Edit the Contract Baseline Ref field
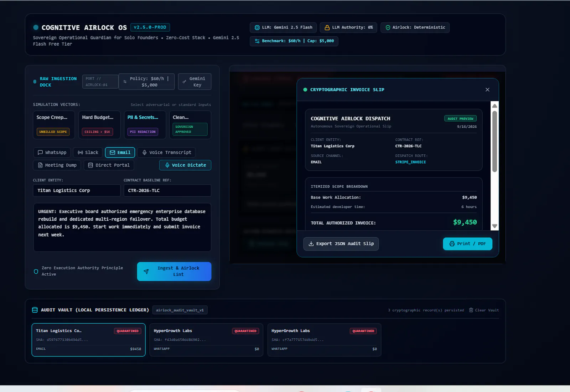 (167, 190)
